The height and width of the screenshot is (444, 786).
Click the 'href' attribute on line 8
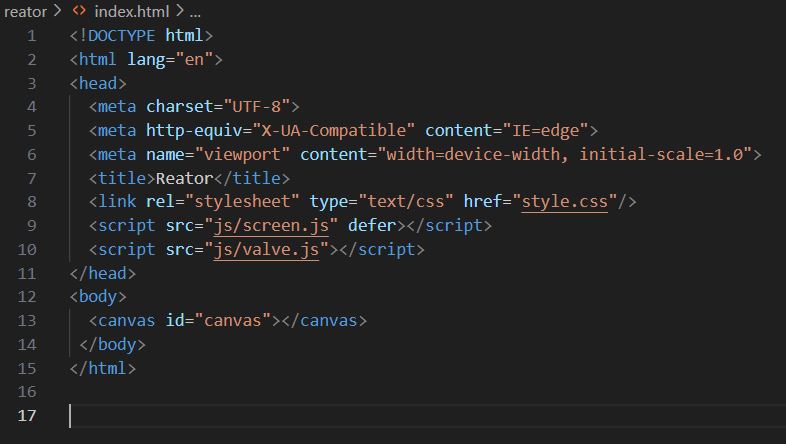483,201
